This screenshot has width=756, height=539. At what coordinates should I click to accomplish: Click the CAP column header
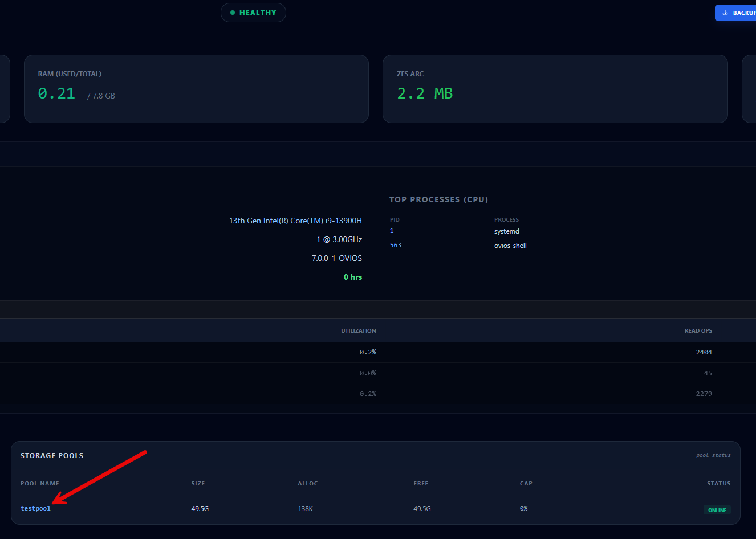(x=526, y=483)
